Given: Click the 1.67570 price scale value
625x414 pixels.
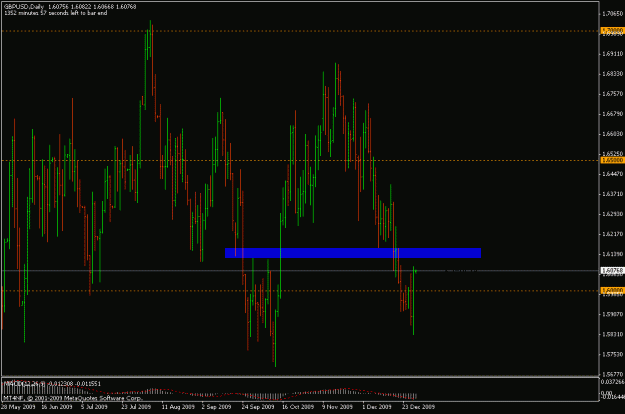Looking at the screenshot, I should (x=613, y=94).
